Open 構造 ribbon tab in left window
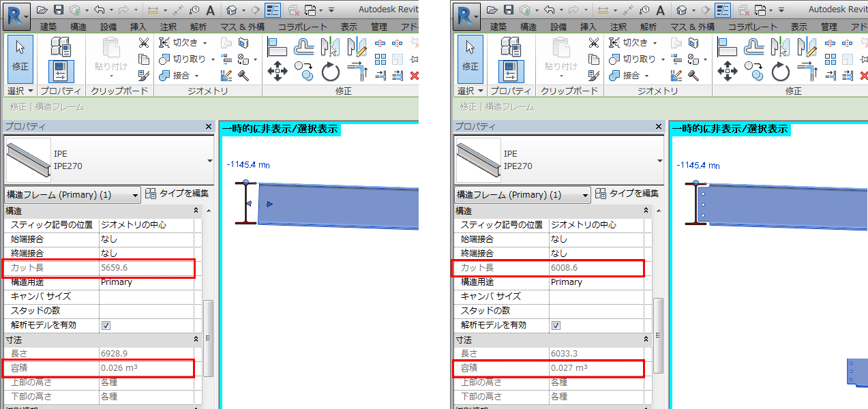 (x=78, y=27)
